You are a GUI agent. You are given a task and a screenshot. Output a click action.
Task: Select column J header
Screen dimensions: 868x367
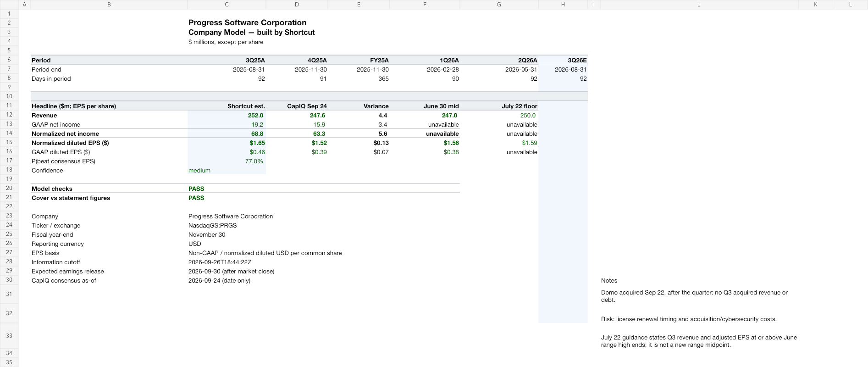pos(699,5)
